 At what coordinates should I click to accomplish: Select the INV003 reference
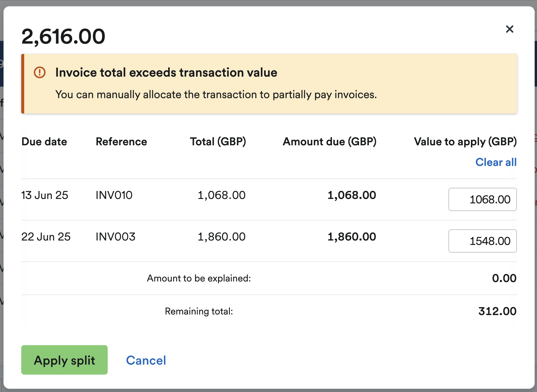115,237
